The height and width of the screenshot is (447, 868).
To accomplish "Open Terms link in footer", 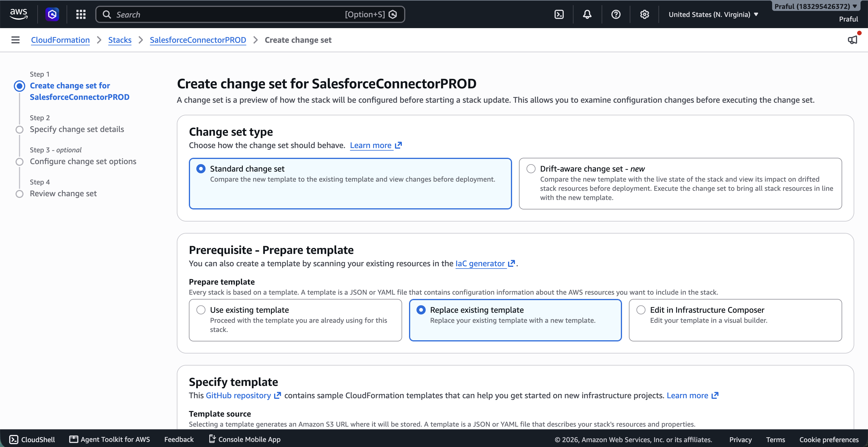I will click(775, 439).
